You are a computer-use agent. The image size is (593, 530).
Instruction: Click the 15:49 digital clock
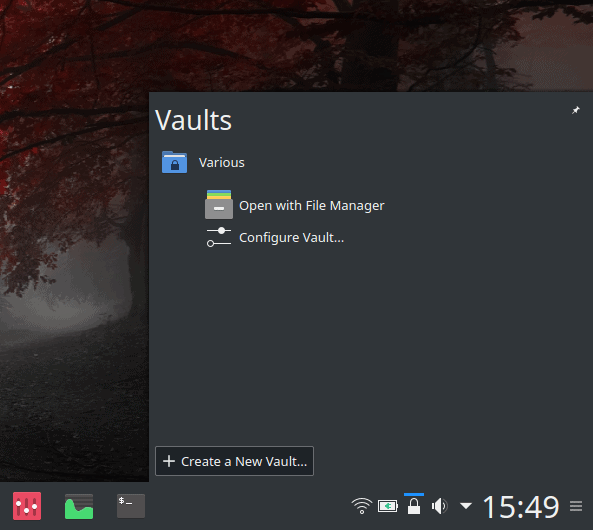click(521, 507)
